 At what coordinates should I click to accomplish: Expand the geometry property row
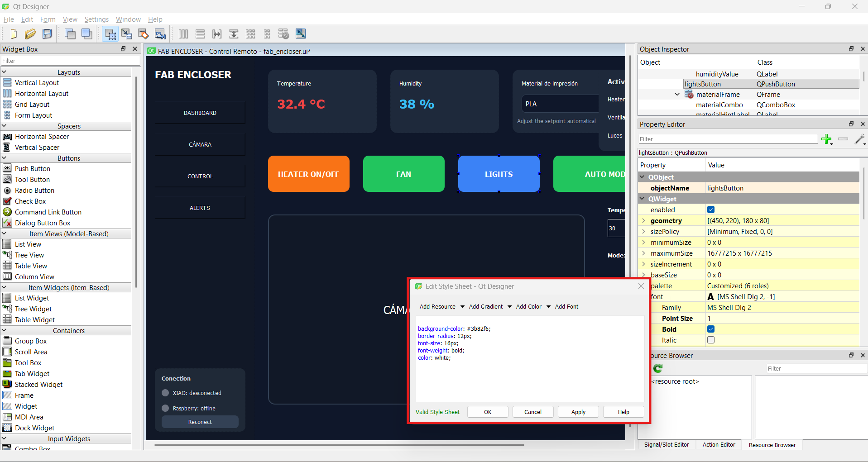pyautogui.click(x=643, y=221)
